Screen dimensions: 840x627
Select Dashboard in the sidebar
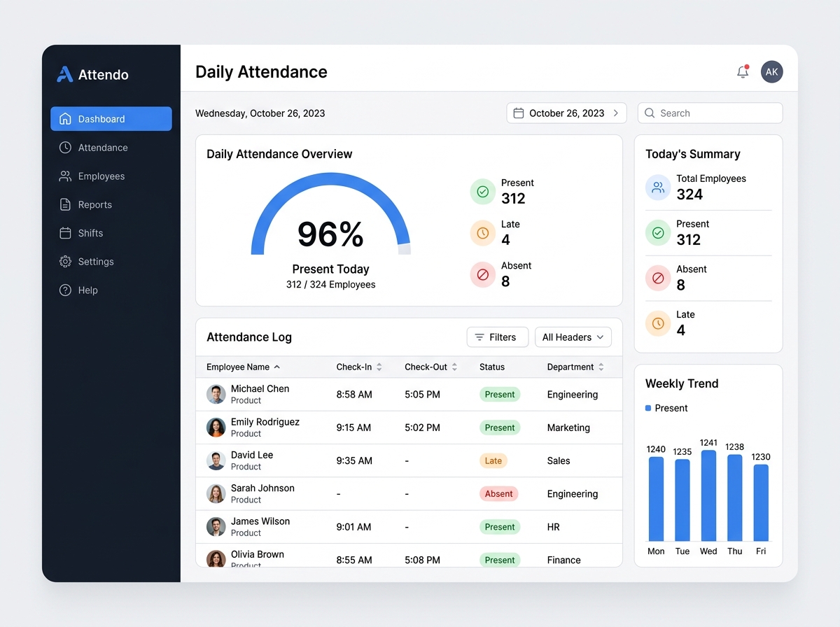pos(111,119)
